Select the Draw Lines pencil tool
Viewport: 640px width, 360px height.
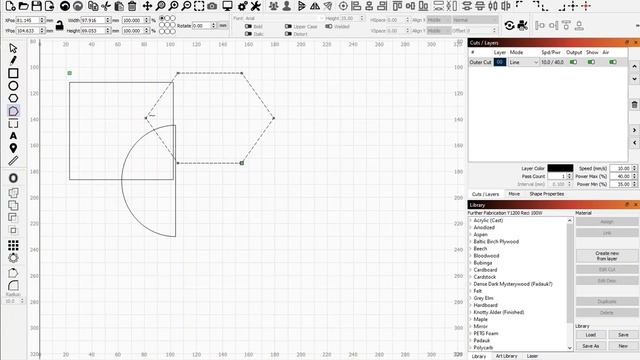[x=13, y=60]
